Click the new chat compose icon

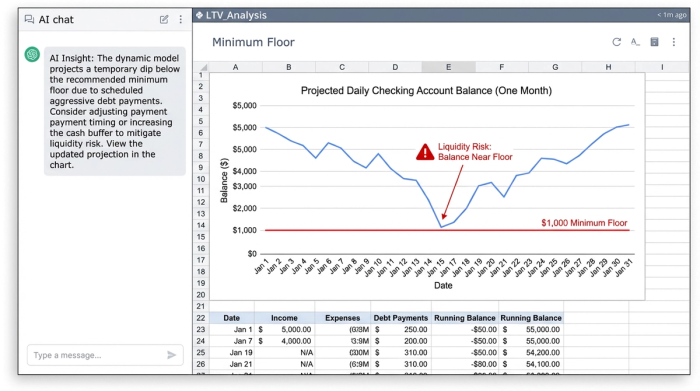(164, 19)
